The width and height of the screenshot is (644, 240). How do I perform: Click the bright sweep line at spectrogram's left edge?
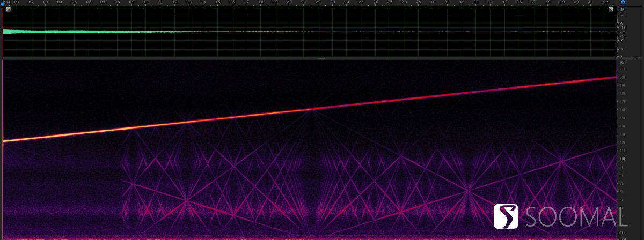tap(5, 141)
